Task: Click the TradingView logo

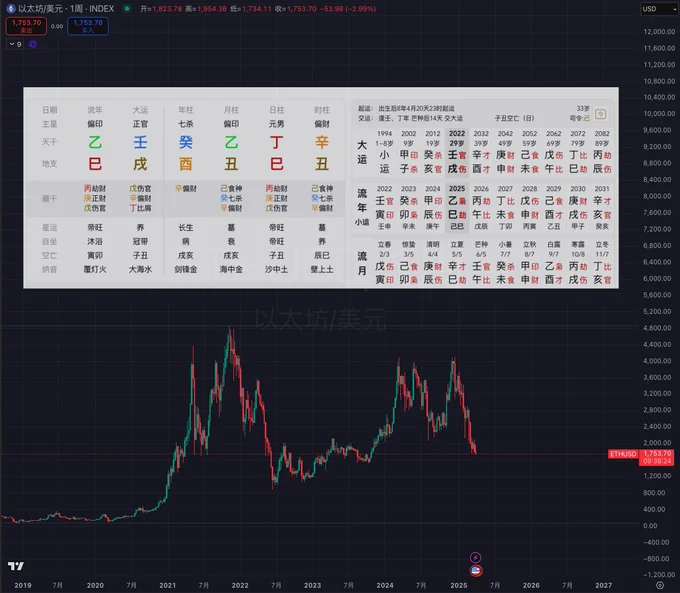Action: (16, 566)
